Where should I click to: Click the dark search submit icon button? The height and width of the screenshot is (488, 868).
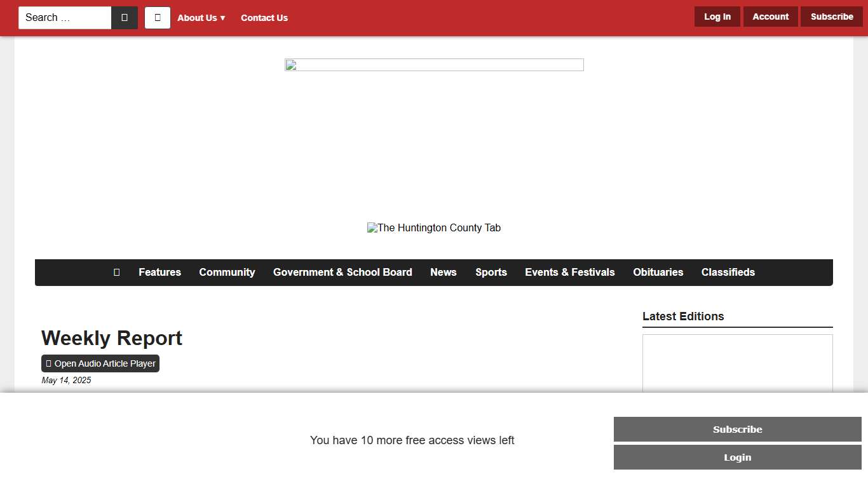(125, 18)
